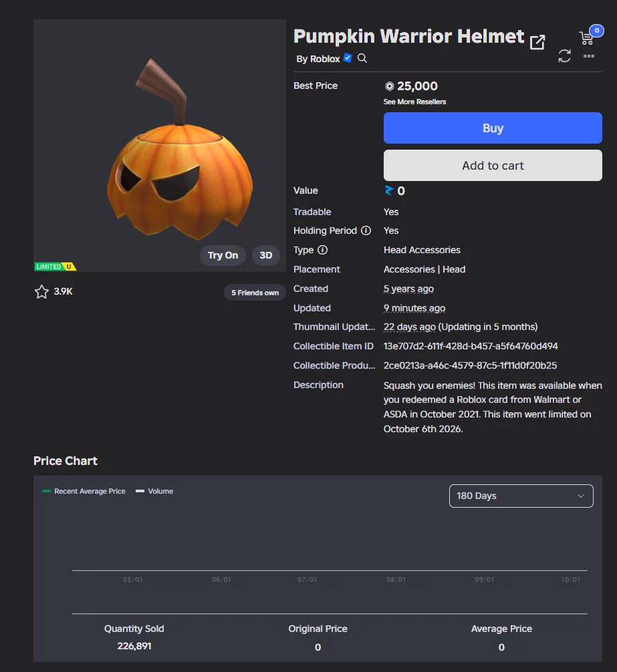Favorite the item with the star icon
The width and height of the screenshot is (617, 672).
[41, 292]
